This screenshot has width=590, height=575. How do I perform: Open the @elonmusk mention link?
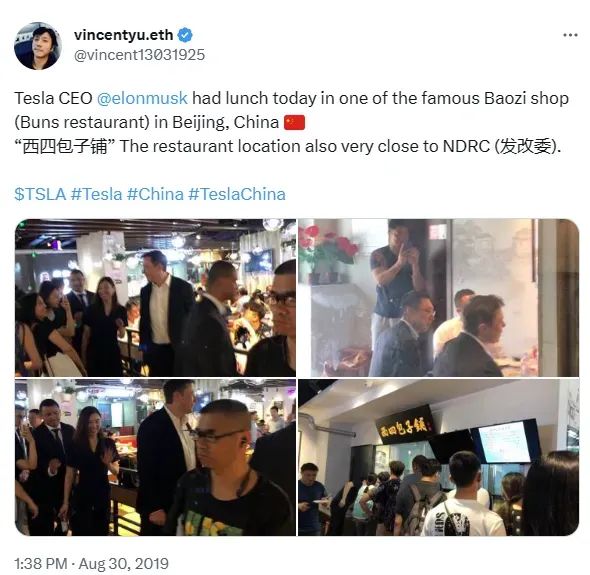(x=142, y=98)
